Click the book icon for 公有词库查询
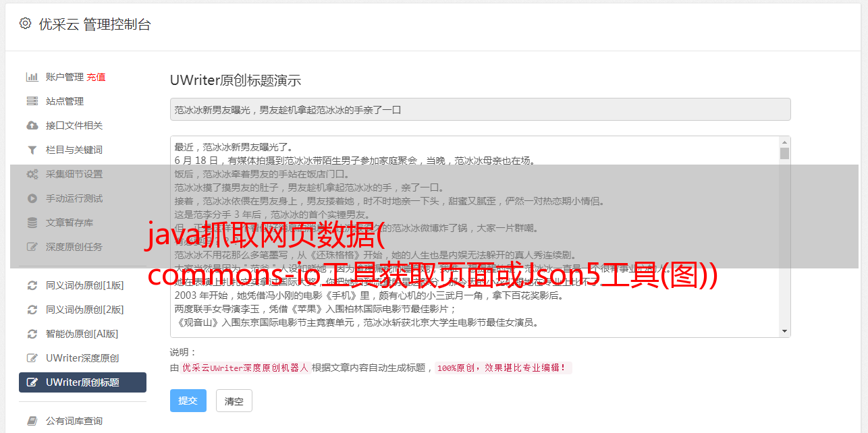The image size is (868, 433). [32, 421]
